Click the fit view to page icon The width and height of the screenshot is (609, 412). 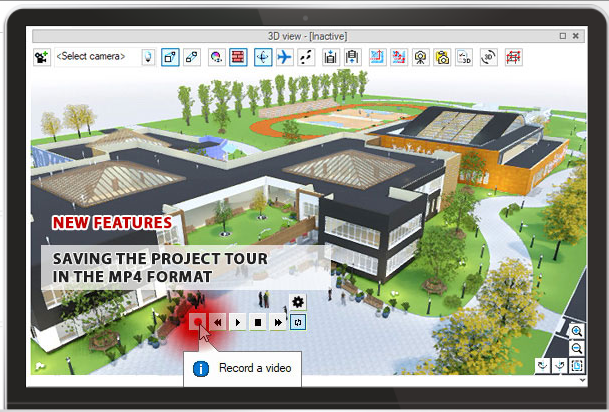(577, 365)
